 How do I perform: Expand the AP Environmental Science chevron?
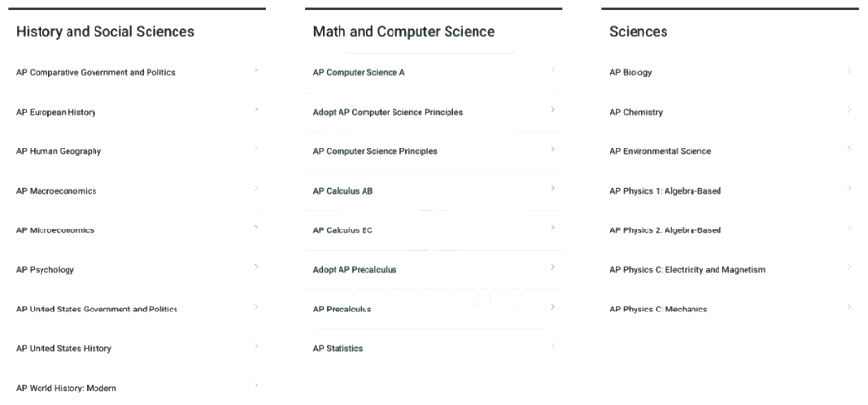849,148
